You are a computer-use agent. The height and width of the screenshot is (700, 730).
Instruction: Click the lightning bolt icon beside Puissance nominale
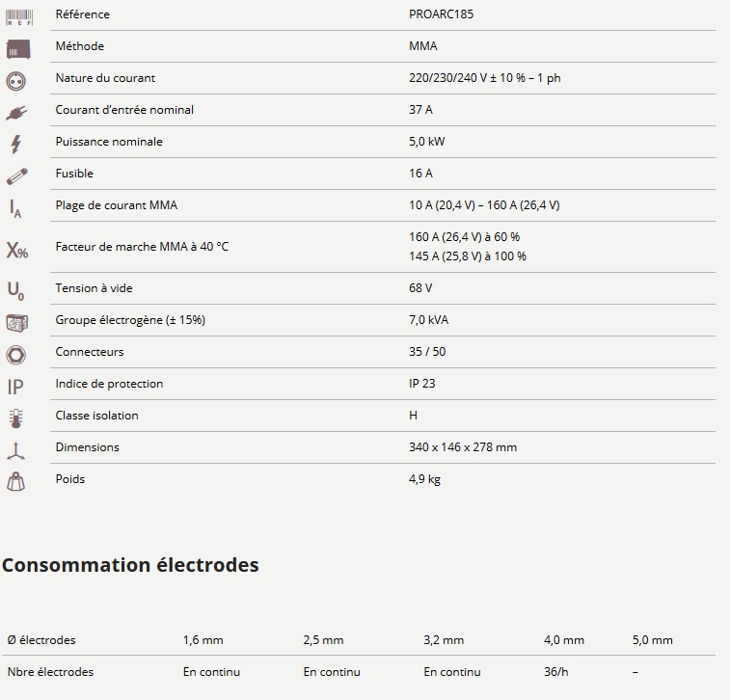point(15,144)
